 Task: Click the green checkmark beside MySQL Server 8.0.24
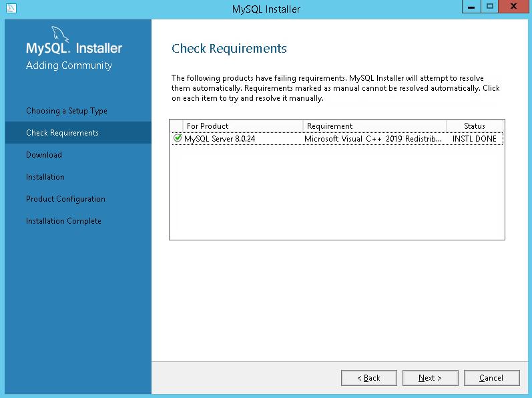coord(178,138)
